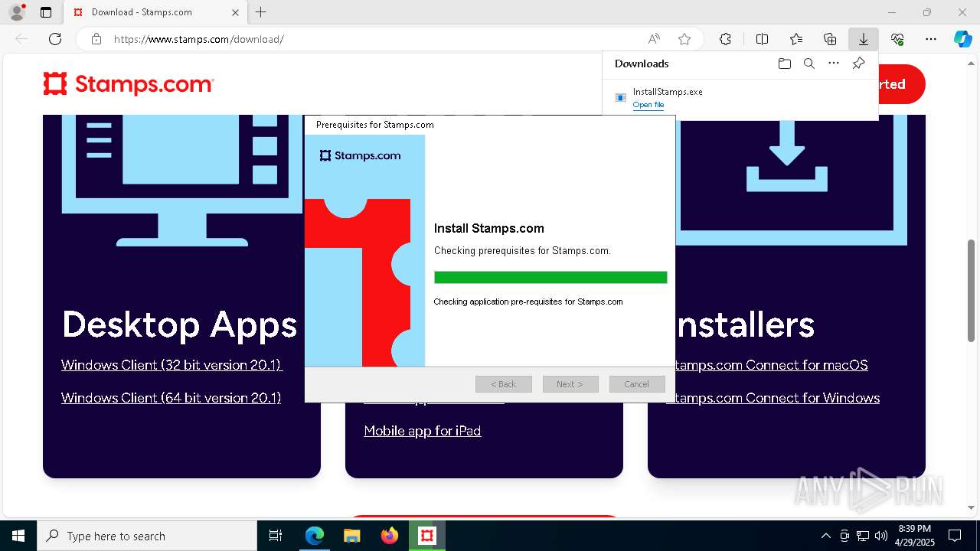Click the Back button in installer
The height and width of the screenshot is (551, 980).
[x=504, y=384]
